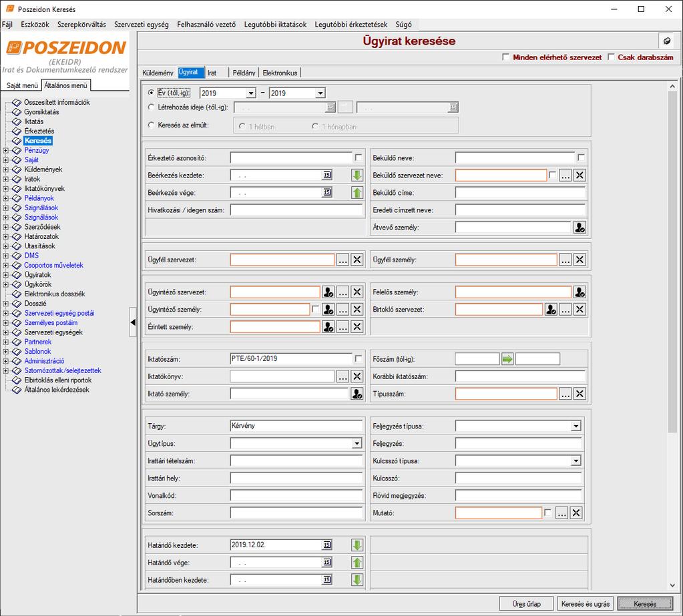Click the person icon for Birtokló szervezet
Viewport: 683px width, 616px height.
tap(551, 310)
